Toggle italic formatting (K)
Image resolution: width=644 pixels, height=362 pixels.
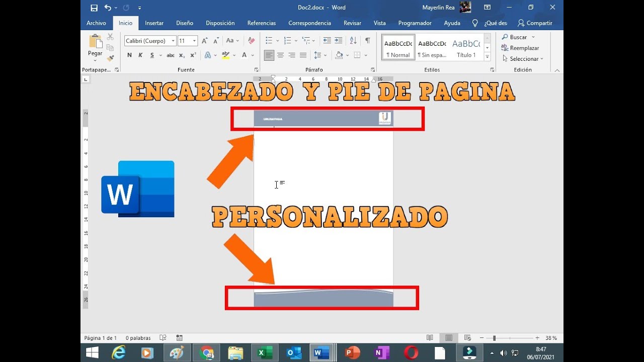(x=140, y=55)
